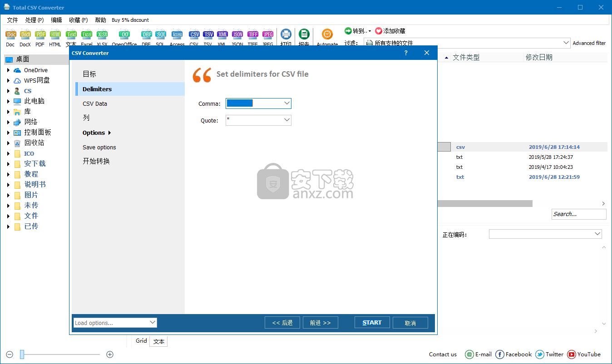Choose the JSON conversion icon
The image size is (612, 364).
click(x=237, y=34)
